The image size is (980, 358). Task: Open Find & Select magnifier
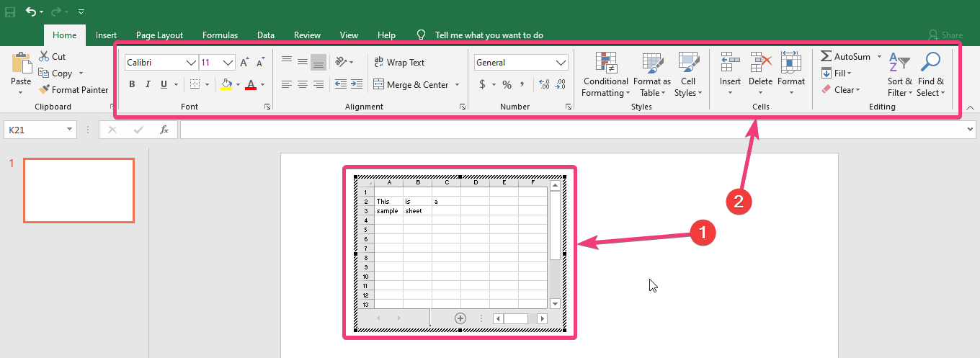click(x=930, y=63)
